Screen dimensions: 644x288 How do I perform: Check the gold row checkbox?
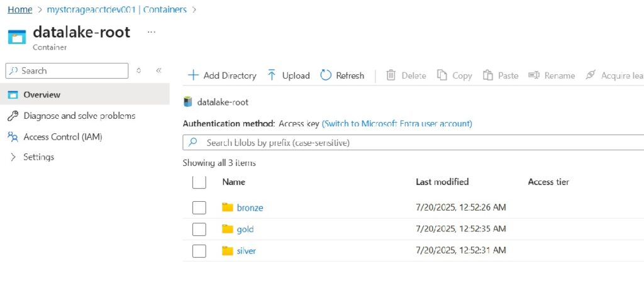pos(199,229)
